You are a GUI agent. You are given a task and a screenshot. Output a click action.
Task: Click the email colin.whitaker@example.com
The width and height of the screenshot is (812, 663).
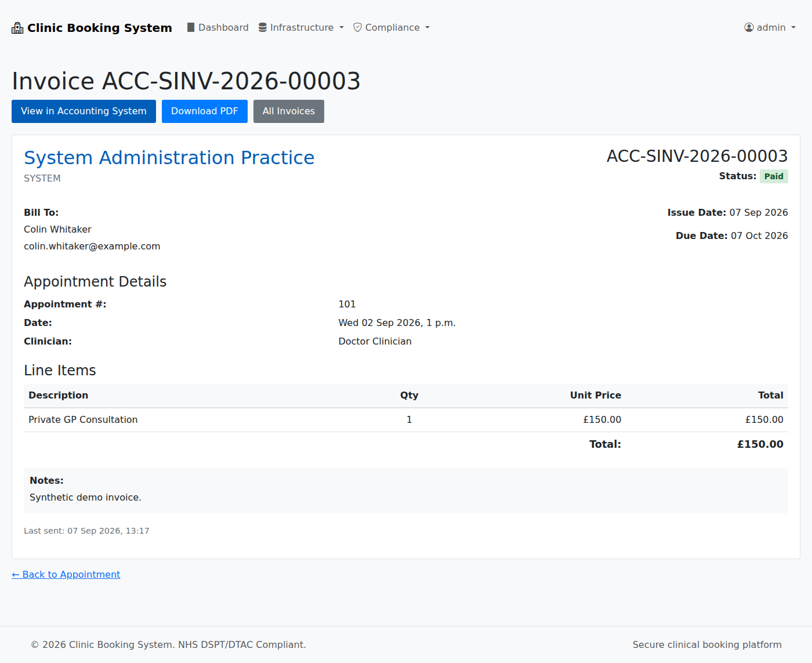tap(92, 246)
